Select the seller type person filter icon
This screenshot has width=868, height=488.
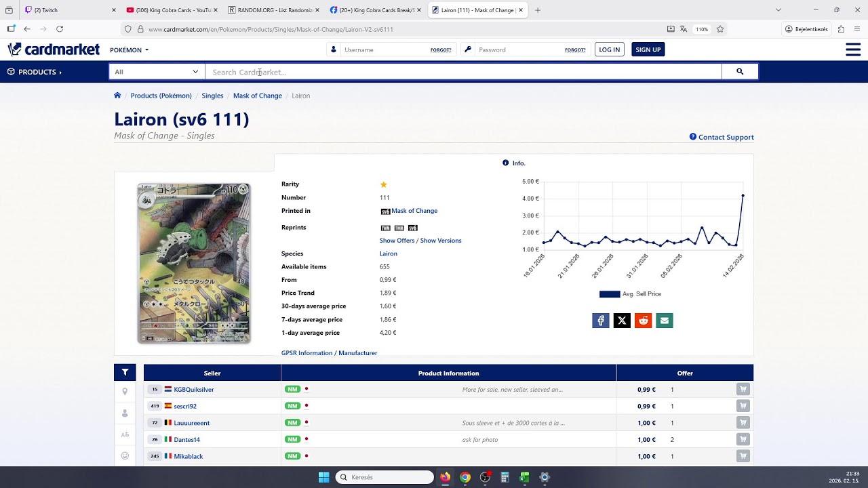[x=125, y=413]
